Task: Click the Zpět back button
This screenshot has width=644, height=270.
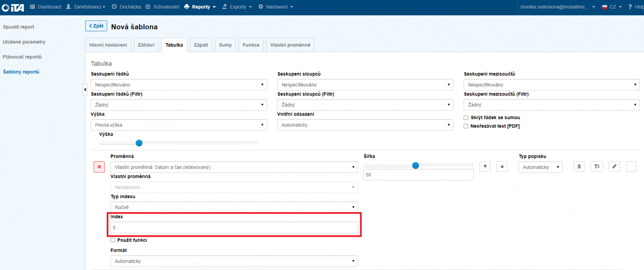Action: pyautogui.click(x=96, y=26)
